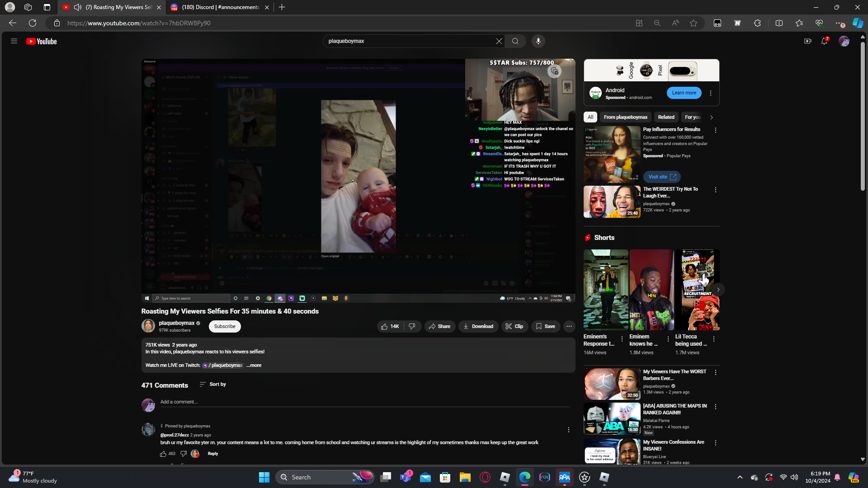Open the YouTube guide hamburger menu
The height and width of the screenshot is (488, 868).
14,41
